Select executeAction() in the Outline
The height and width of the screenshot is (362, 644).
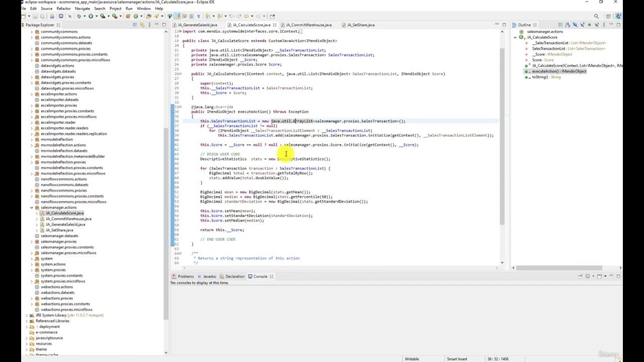(559, 71)
